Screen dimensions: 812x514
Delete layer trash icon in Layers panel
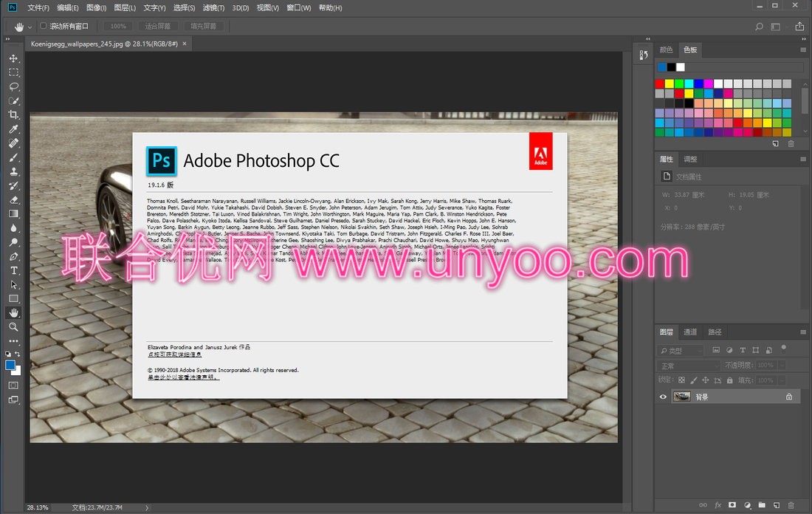(x=791, y=504)
